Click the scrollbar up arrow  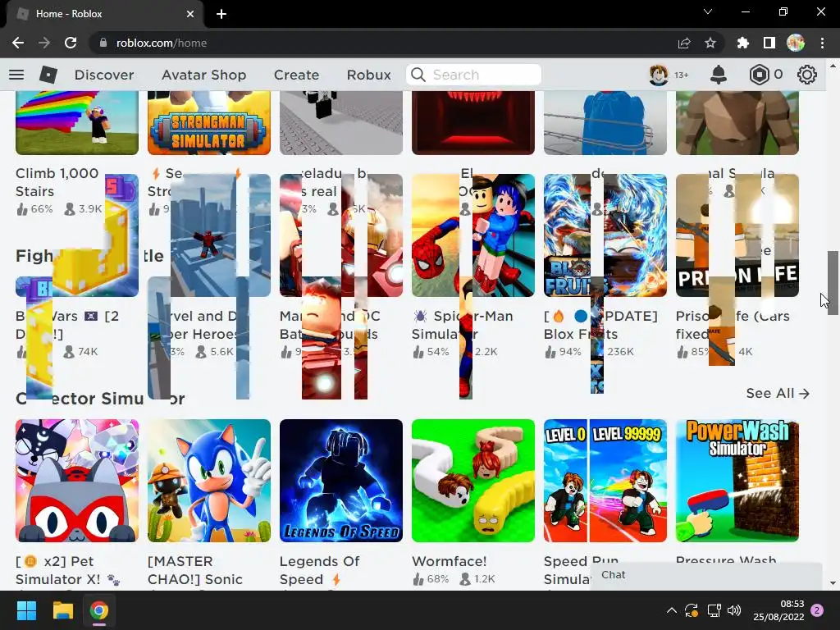click(x=833, y=66)
